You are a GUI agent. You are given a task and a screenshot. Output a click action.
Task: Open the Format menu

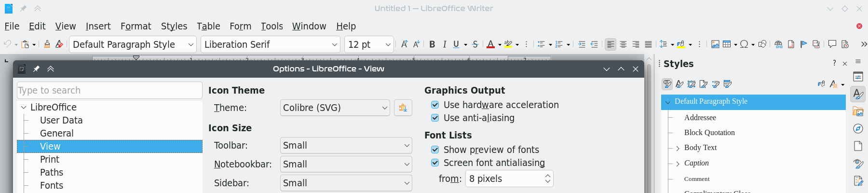point(136,26)
